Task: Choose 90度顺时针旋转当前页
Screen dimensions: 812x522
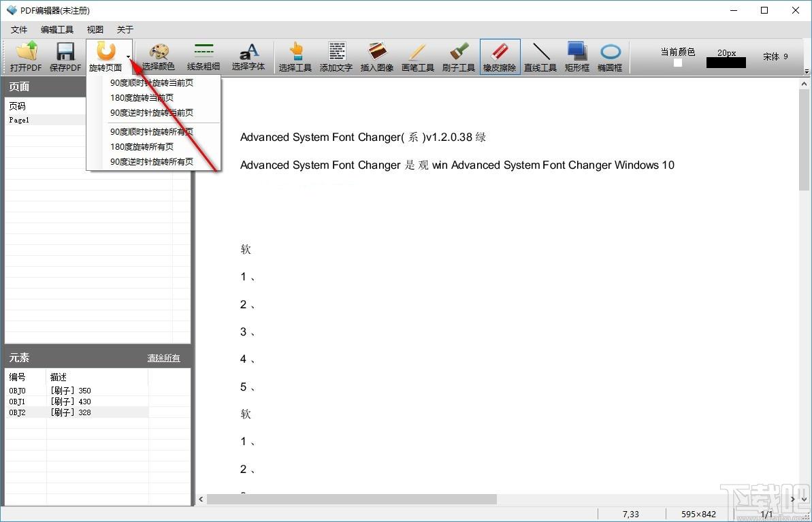Action: pyautogui.click(x=153, y=83)
